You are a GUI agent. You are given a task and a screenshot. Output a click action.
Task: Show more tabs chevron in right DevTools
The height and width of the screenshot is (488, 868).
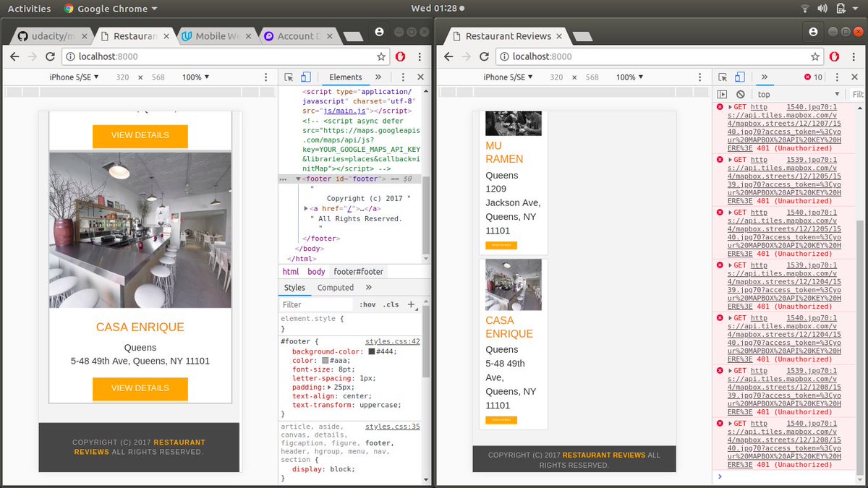pos(765,77)
